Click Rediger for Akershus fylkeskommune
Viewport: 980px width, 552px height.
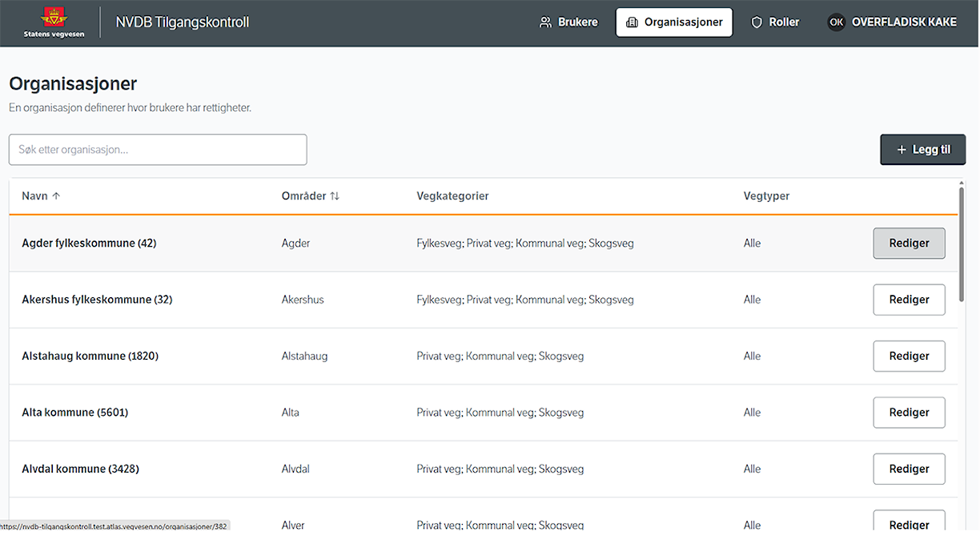[909, 300]
